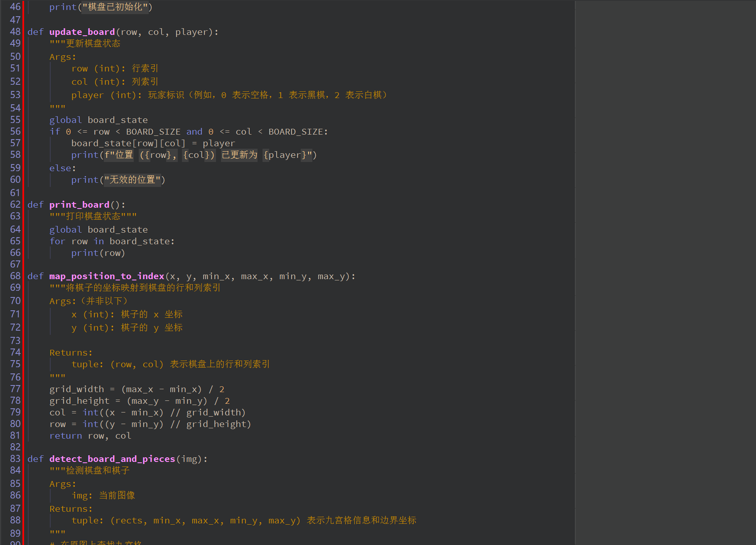Click line number 77 in the gutter

tap(15, 389)
